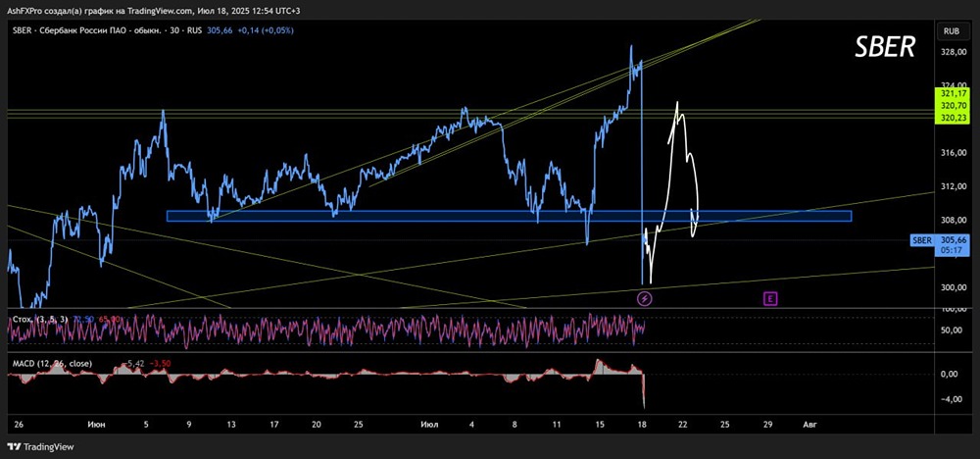The image size is (980, 459).
Task: Click the TradingView logo
Action: point(40,447)
